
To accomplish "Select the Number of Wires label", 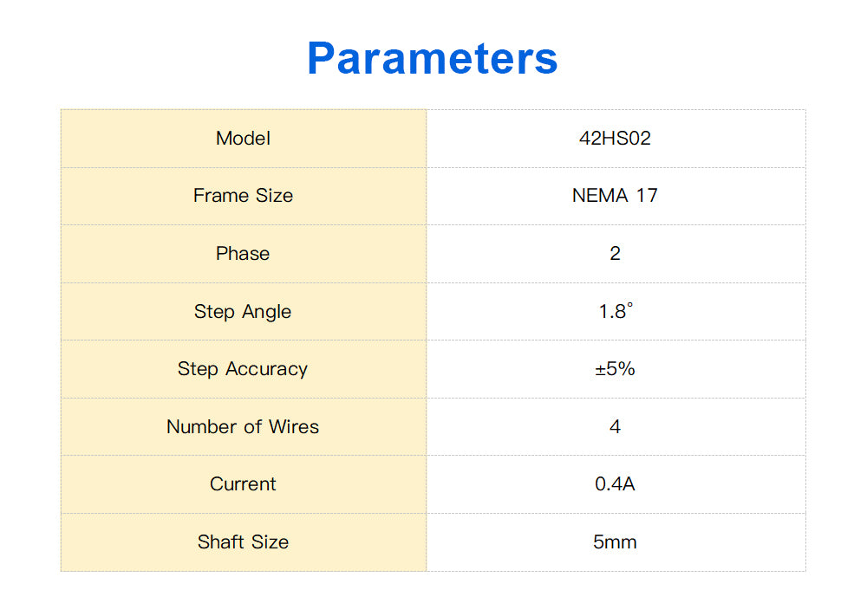I will point(243,427).
